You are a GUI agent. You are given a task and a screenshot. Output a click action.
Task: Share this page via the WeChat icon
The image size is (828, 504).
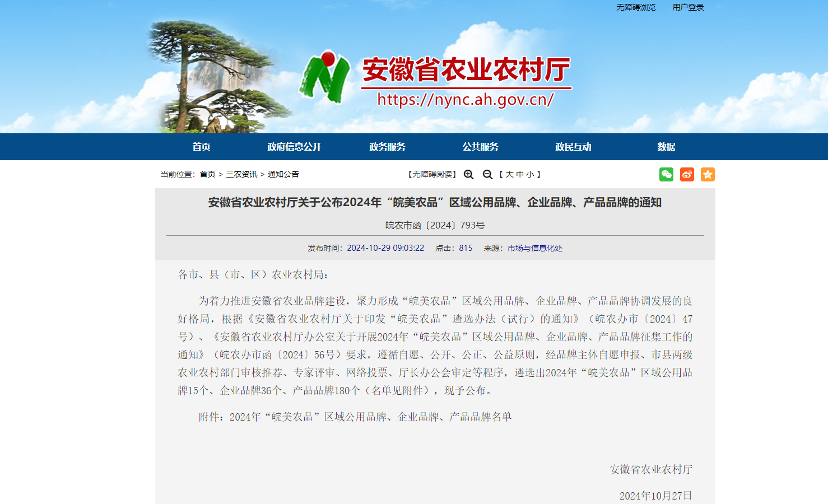point(666,174)
